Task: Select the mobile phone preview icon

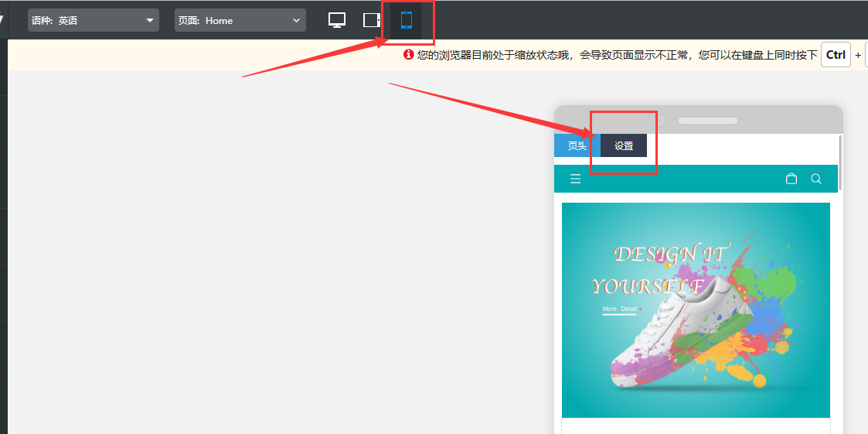Action: coord(407,20)
